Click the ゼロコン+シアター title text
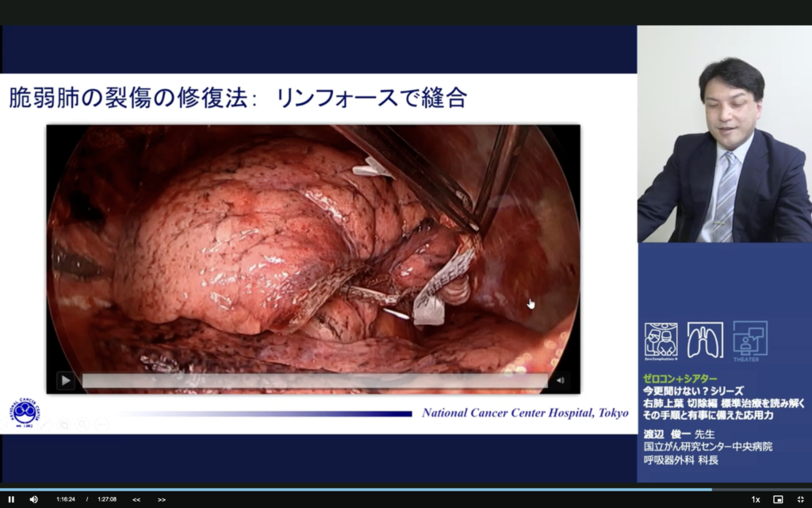The height and width of the screenshot is (508, 812). [x=680, y=379]
